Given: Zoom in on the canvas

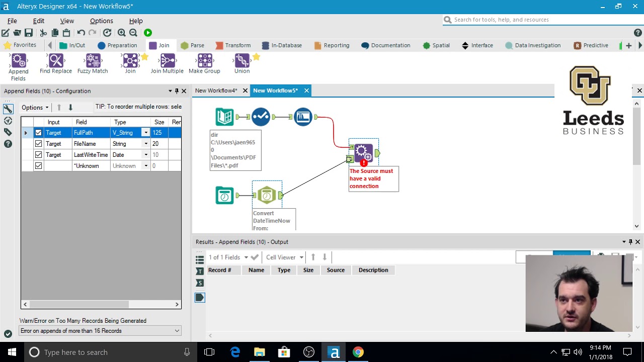Looking at the screenshot, I should point(122,33).
